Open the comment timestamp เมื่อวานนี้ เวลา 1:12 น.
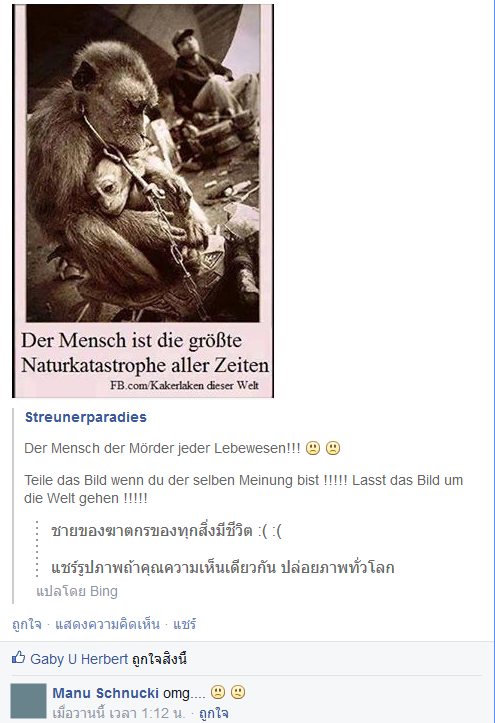This screenshot has height=723, width=495. tap(118, 713)
